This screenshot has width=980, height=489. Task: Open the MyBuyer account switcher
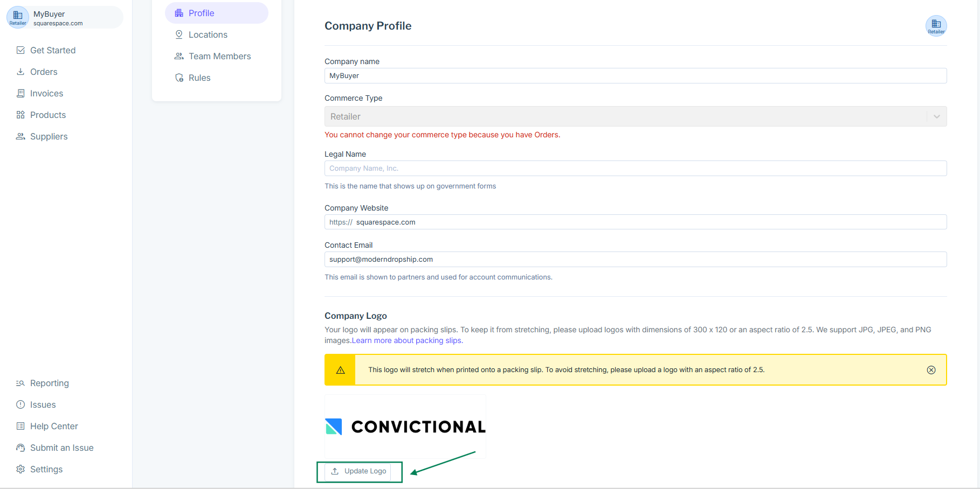64,18
